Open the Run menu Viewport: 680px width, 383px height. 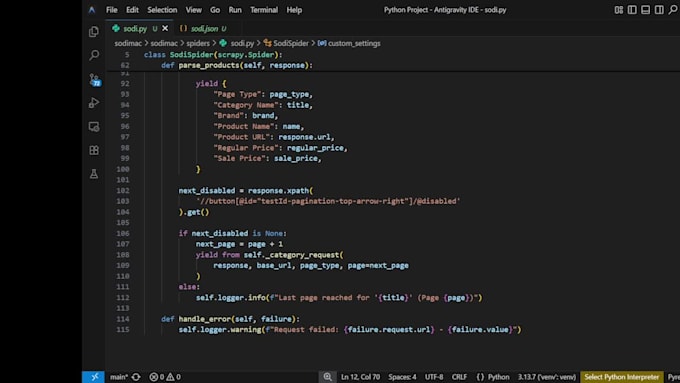pyautogui.click(x=235, y=10)
